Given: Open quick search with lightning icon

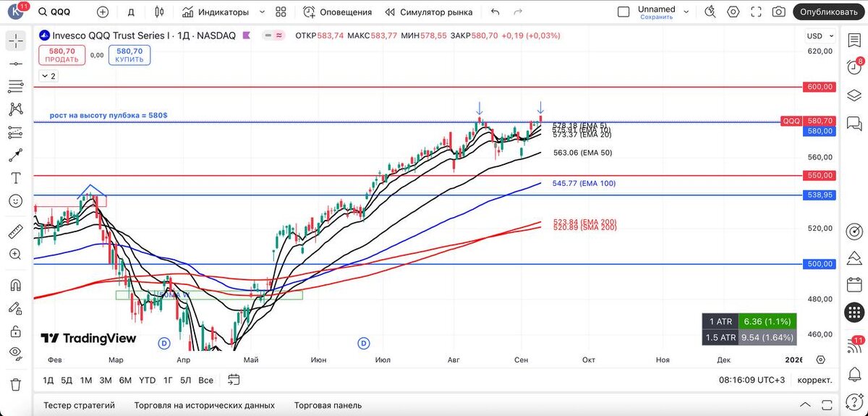Looking at the screenshot, I should (711, 12).
